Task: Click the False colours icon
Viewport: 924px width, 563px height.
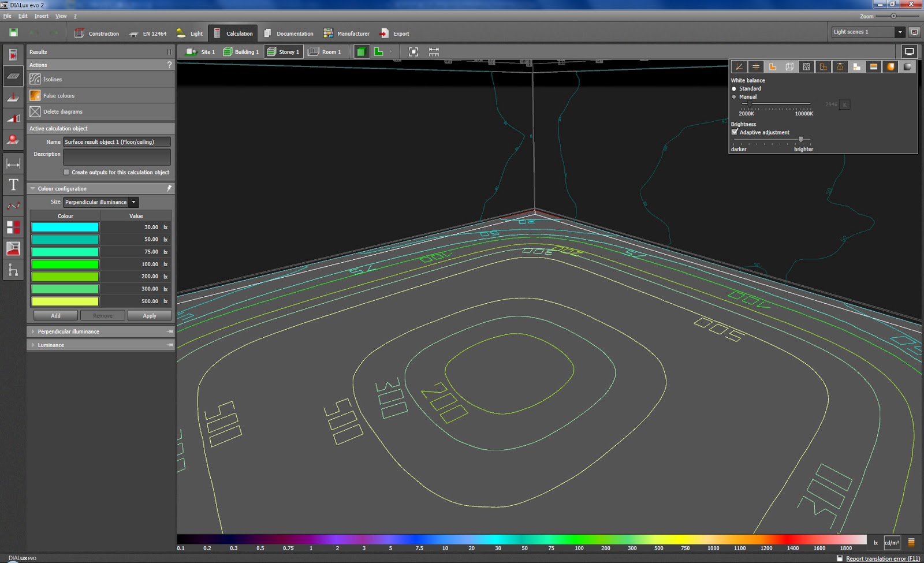Action: coord(35,95)
